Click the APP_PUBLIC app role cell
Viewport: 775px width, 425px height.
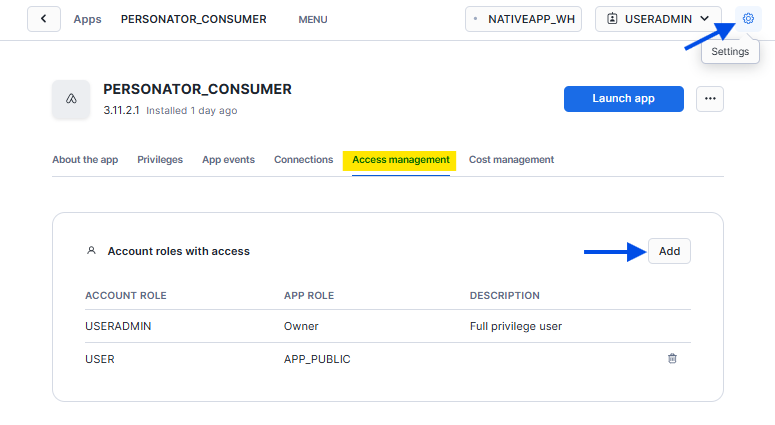tap(317, 359)
